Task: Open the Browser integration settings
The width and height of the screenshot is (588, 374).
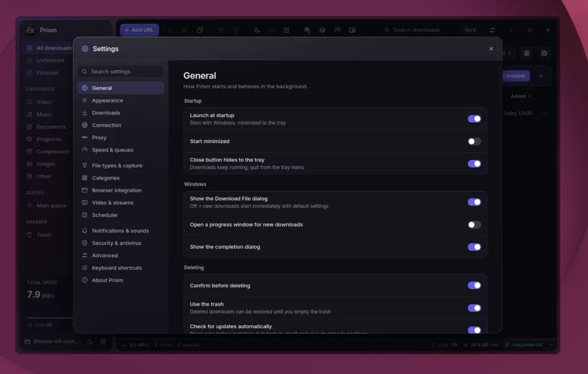Action: [x=121, y=190]
